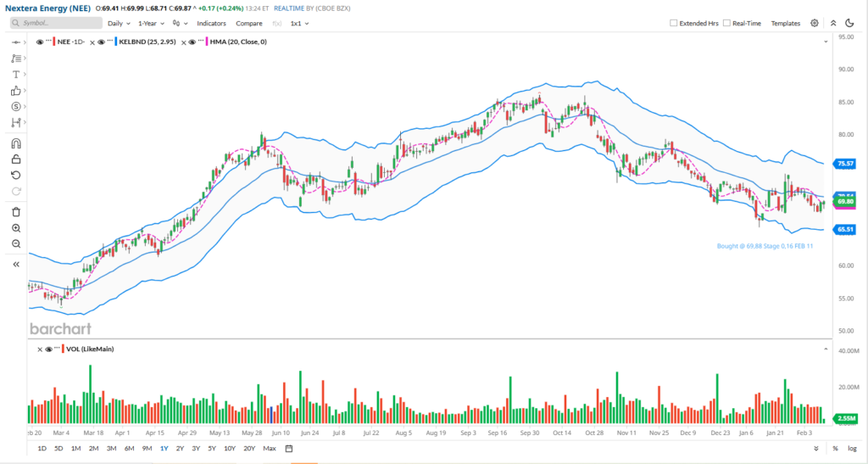The height and width of the screenshot is (464, 868).
Task: Open the Indicators menu
Action: [211, 24]
